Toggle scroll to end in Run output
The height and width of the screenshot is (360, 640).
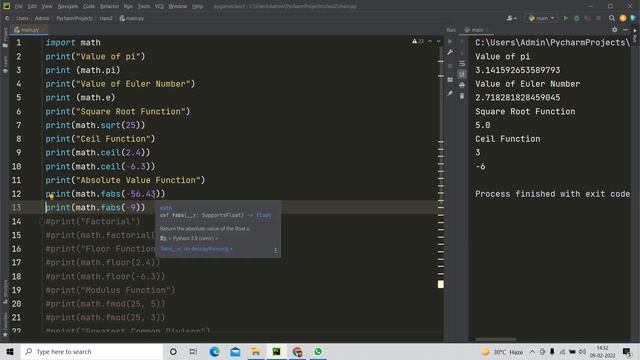tap(462, 74)
